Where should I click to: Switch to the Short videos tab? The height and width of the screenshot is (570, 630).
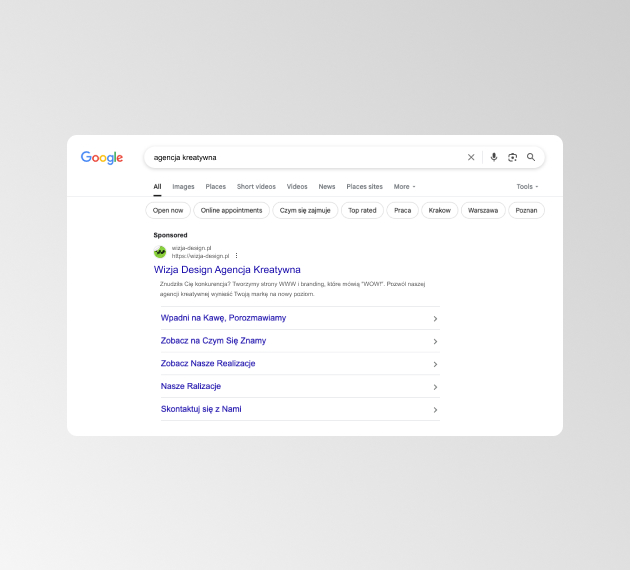(256, 186)
